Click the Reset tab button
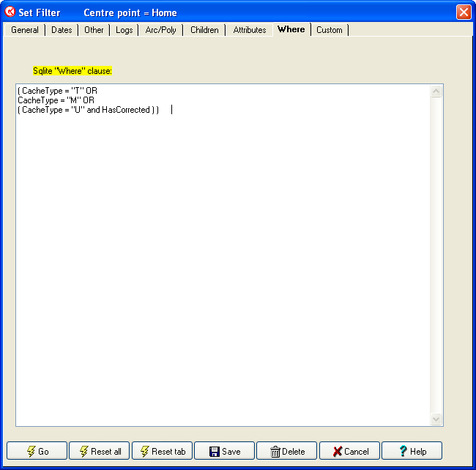The width and height of the screenshot is (476, 470). click(162, 451)
